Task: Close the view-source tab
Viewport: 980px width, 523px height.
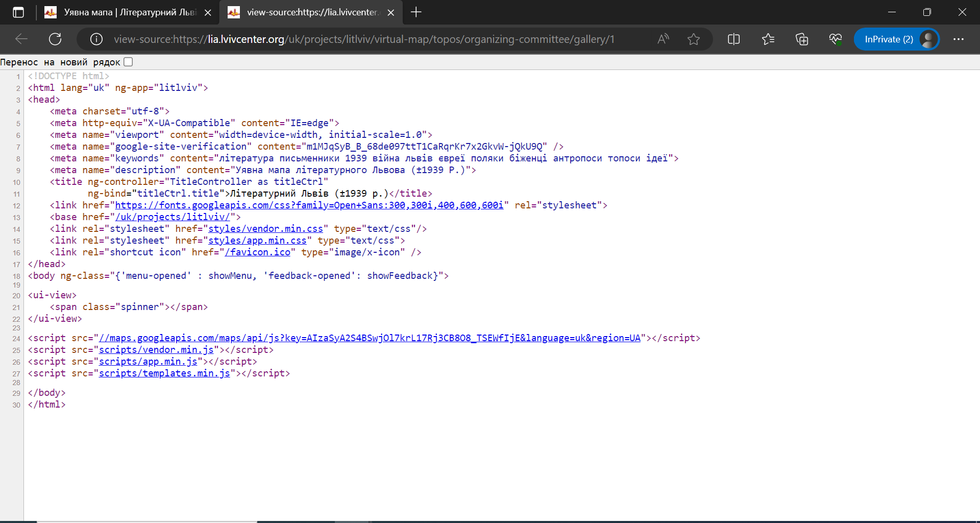Action: (391, 13)
